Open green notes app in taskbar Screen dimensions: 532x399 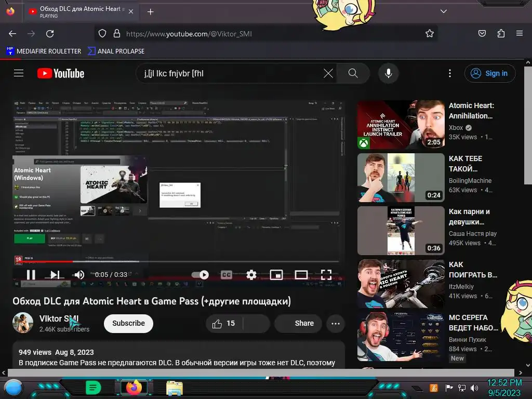point(93,388)
